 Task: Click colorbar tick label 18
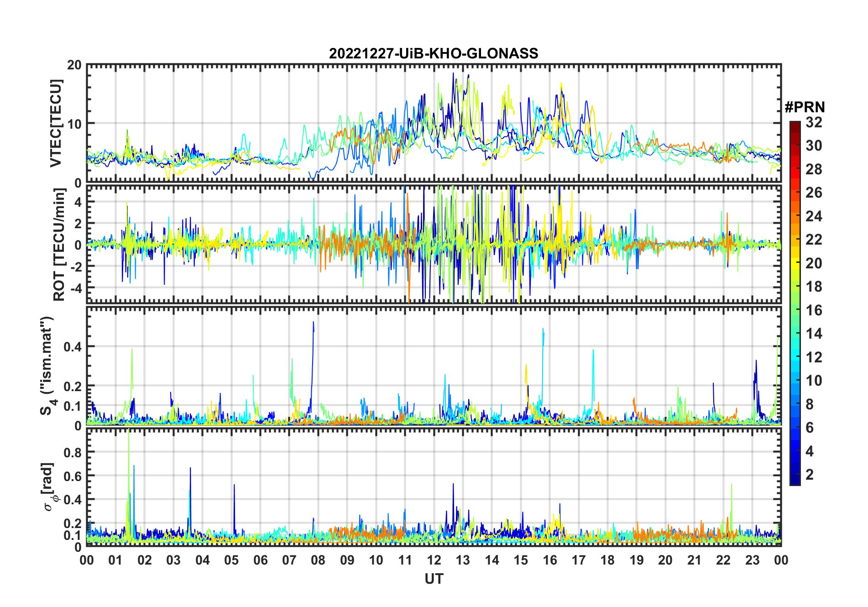[x=814, y=287]
